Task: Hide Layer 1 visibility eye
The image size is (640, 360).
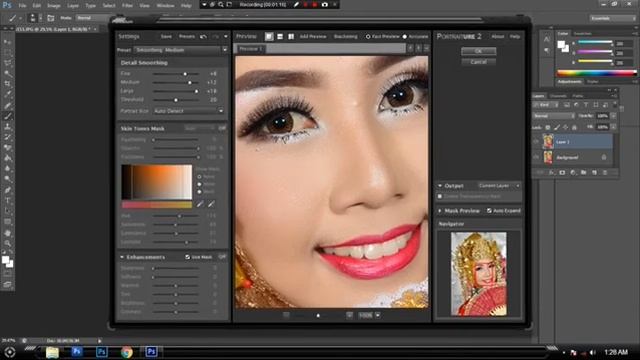Action: tap(537, 142)
